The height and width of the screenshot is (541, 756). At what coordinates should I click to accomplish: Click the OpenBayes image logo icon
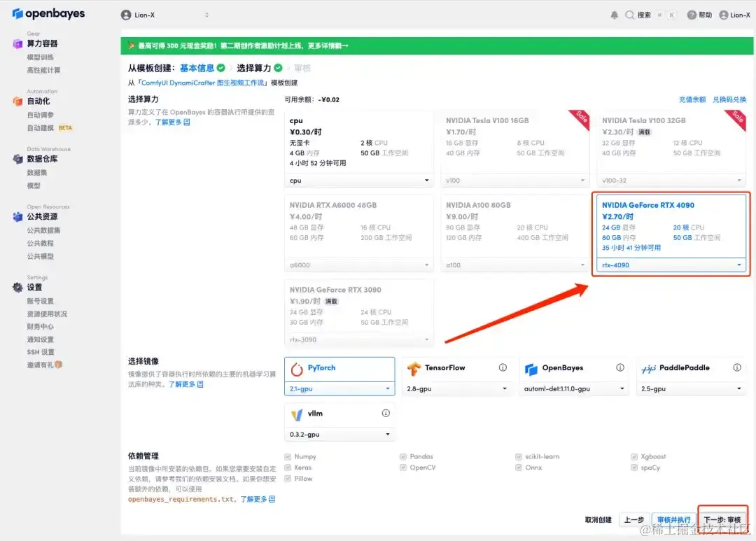(531, 369)
